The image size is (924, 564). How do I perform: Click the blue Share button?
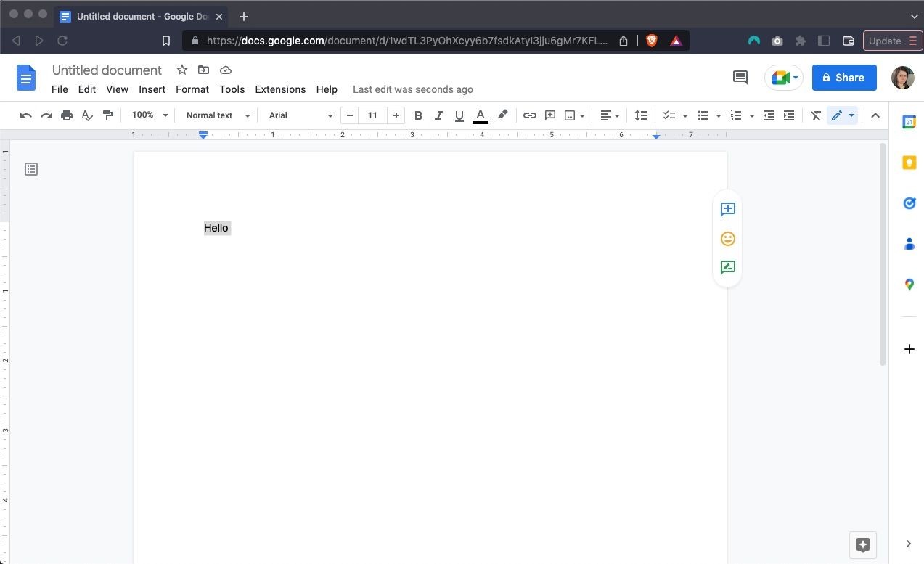pos(844,78)
